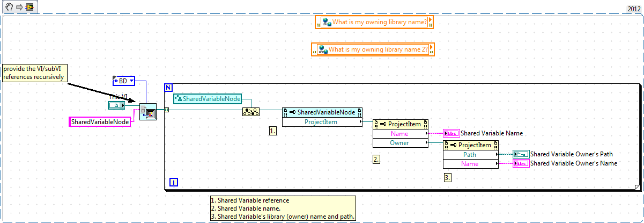Select the Shared Variable Owner's Name indicator
Image resolution: width=644 pixels, height=223 pixels.
pos(520,163)
